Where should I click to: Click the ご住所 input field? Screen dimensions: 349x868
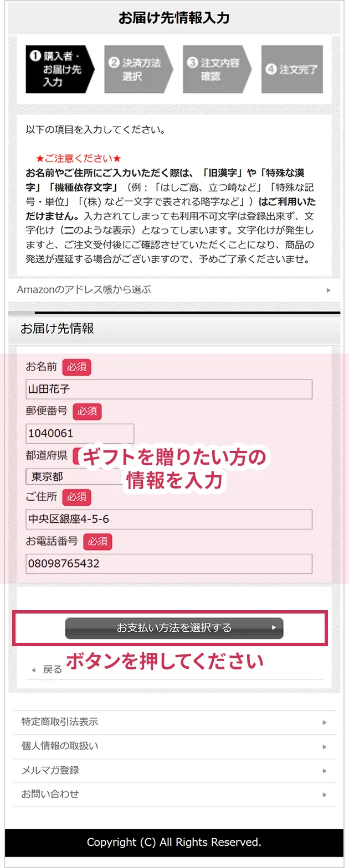pos(169,519)
